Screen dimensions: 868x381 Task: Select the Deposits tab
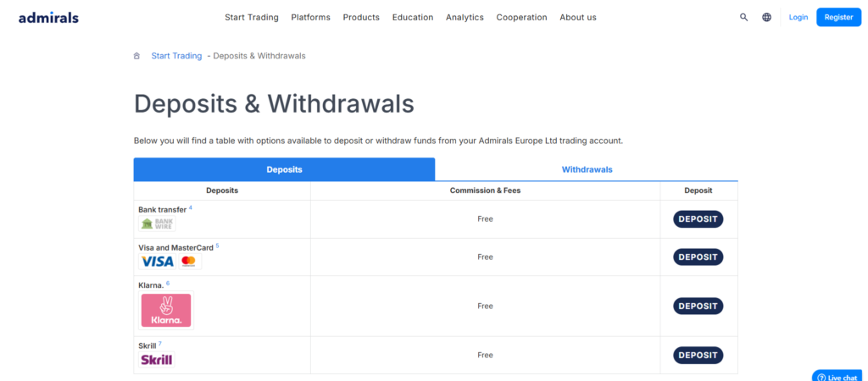(285, 169)
